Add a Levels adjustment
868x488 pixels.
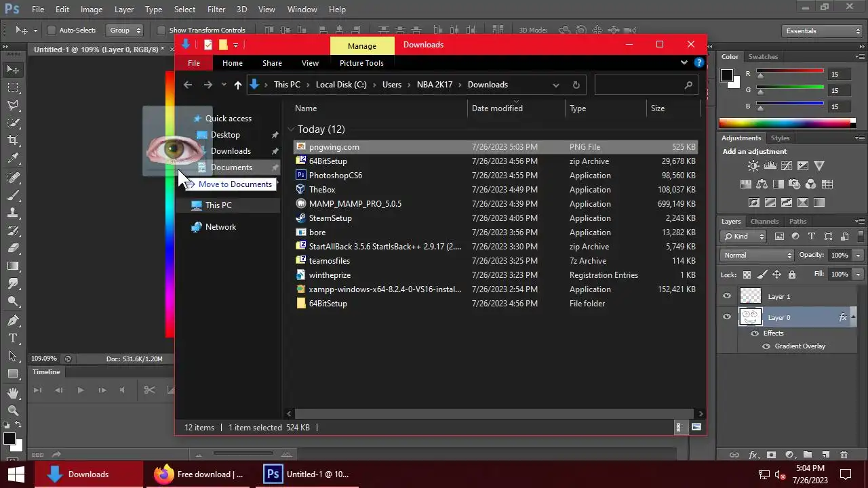click(770, 166)
